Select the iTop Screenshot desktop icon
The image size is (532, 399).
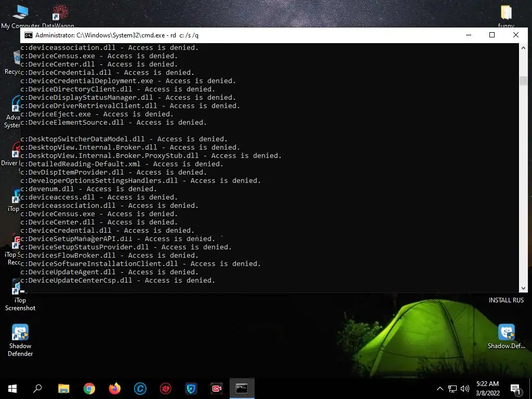point(20,295)
